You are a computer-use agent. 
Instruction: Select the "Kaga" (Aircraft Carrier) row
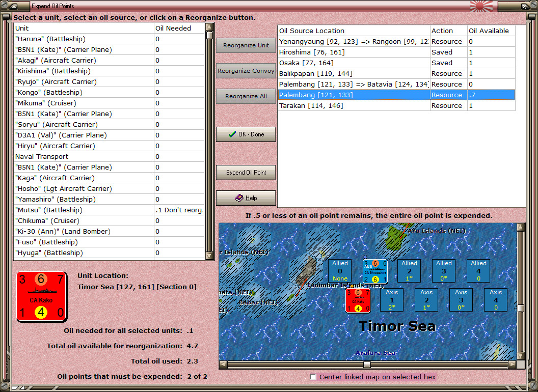click(109, 178)
